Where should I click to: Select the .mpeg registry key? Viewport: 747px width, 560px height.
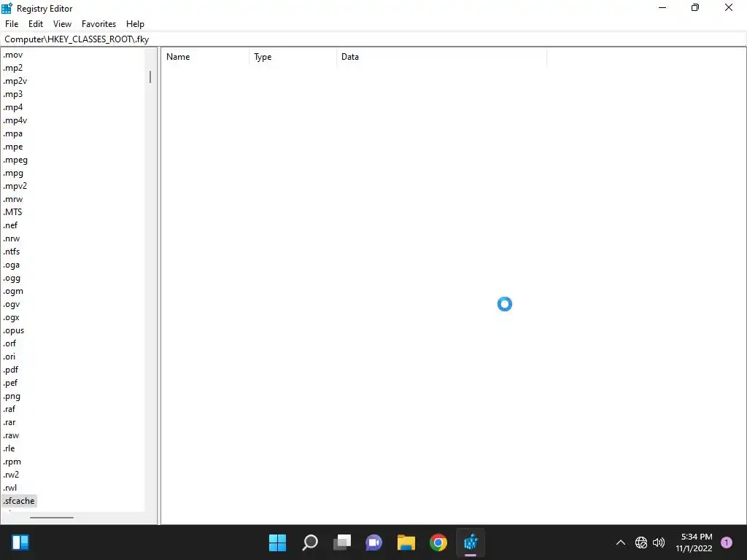pos(15,160)
